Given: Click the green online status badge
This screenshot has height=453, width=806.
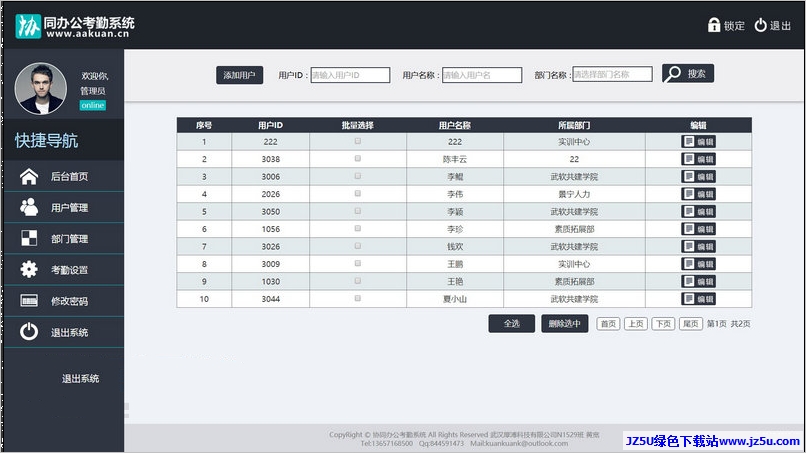Looking at the screenshot, I should (93, 105).
